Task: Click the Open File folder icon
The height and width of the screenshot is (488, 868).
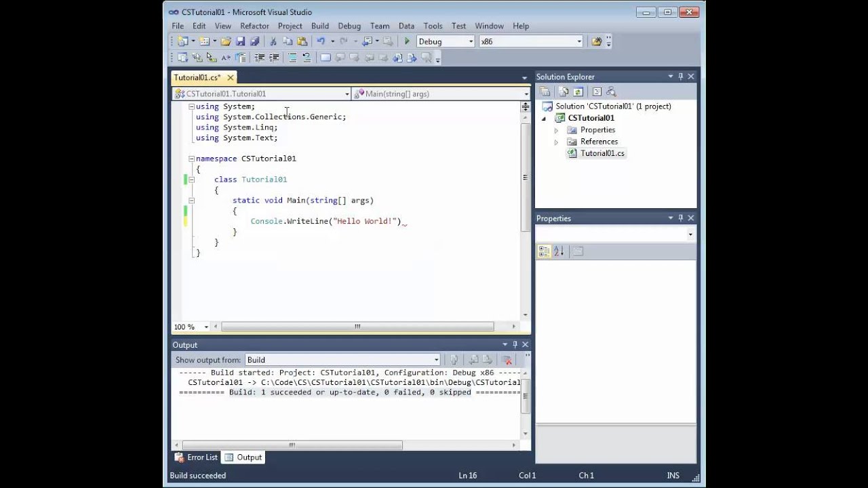Action: pyautogui.click(x=226, y=41)
